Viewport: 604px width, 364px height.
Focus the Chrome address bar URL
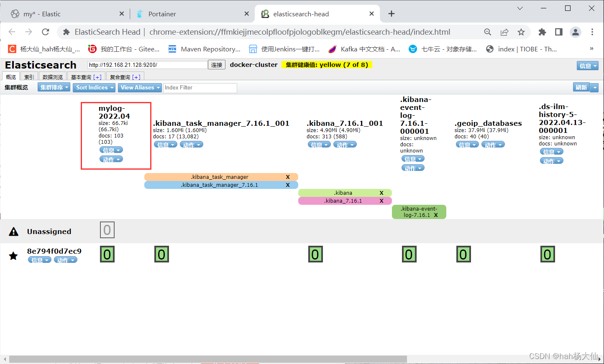click(x=299, y=32)
